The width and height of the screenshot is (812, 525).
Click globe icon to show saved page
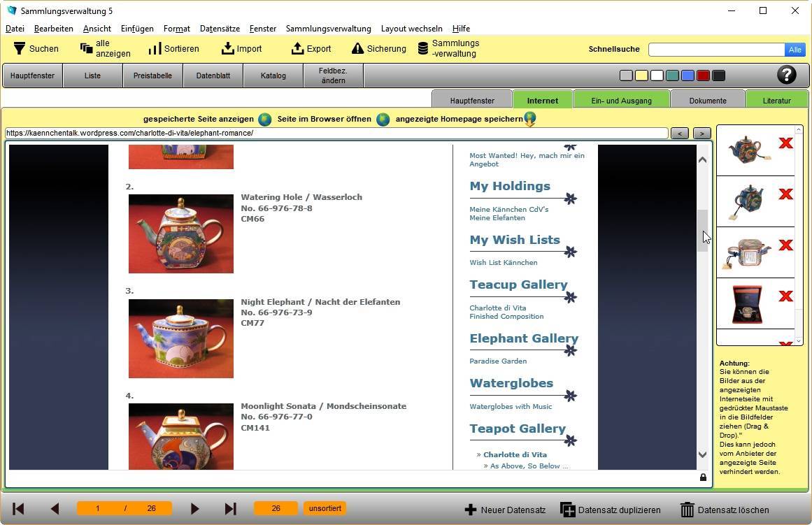coord(264,120)
